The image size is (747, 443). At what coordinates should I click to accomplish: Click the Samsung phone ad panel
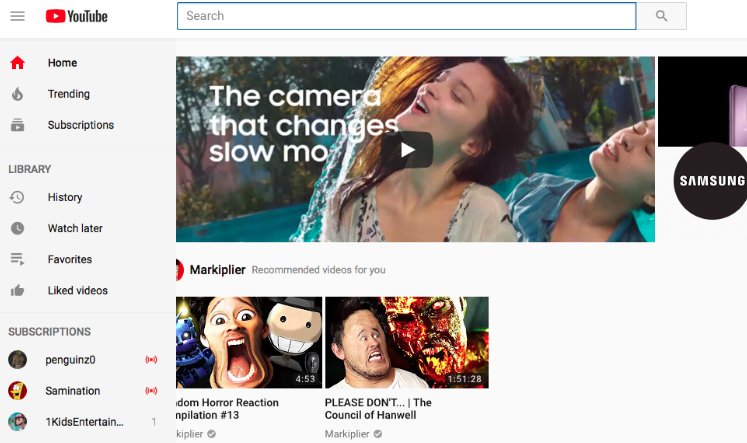click(x=702, y=101)
